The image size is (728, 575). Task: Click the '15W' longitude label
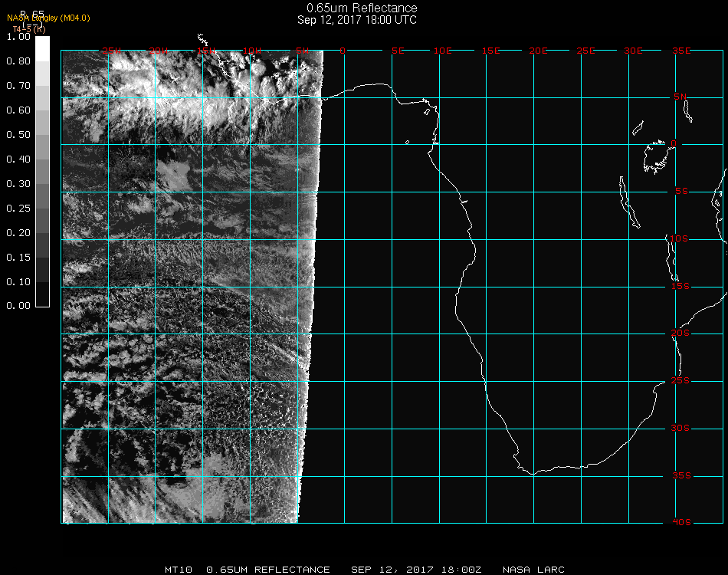[x=205, y=51]
